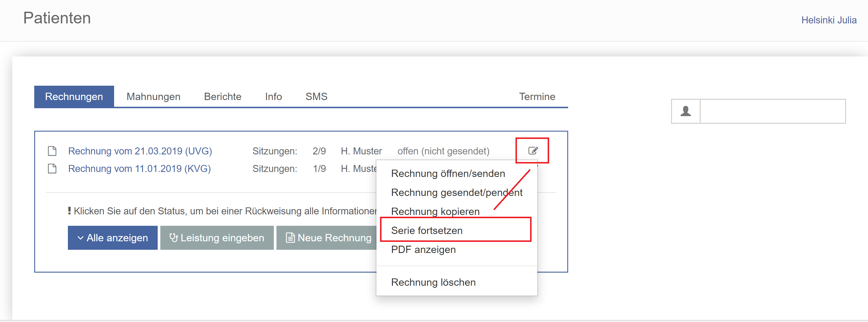Open invoice link 'Rechnung vom 11.01.2019 (KVG)'
This screenshot has width=868, height=322.
(x=140, y=168)
